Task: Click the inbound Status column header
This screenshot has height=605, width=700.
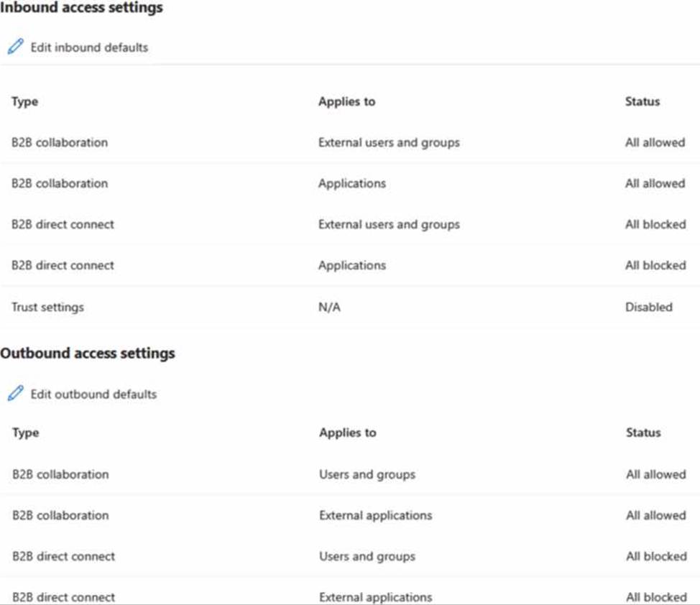Action: click(642, 101)
